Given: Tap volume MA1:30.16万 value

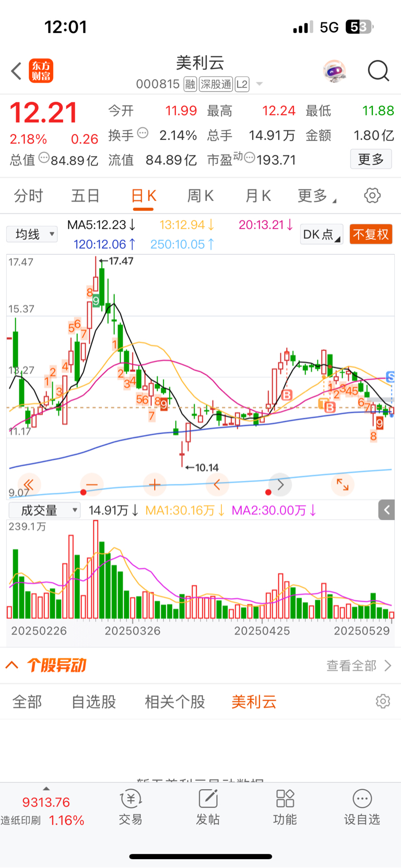Looking at the screenshot, I should tap(185, 510).
